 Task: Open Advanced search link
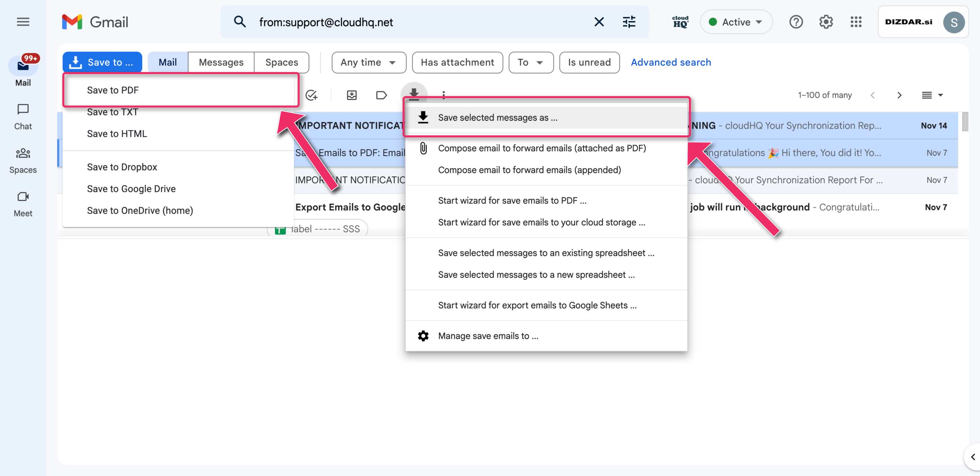click(x=671, y=62)
